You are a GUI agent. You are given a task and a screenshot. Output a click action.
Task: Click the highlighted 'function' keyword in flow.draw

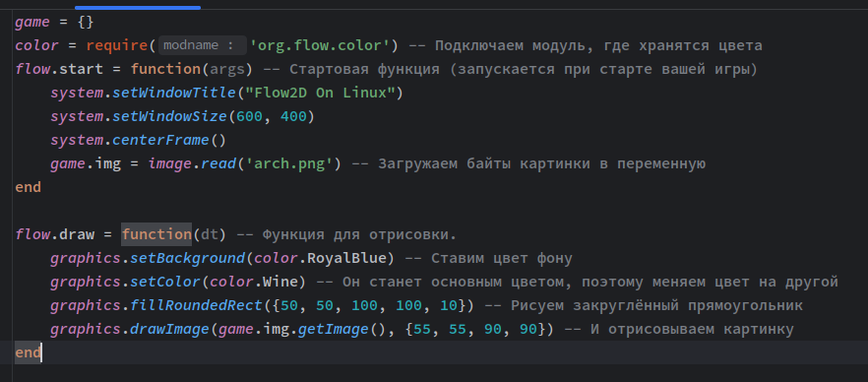click(156, 234)
